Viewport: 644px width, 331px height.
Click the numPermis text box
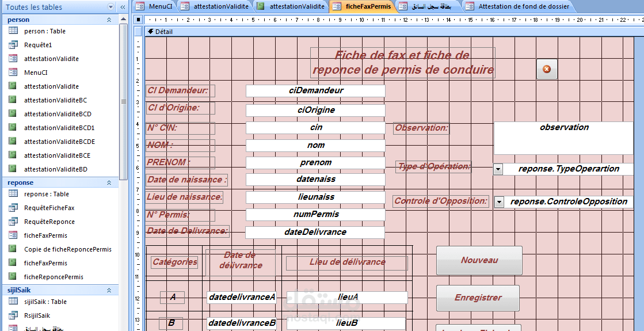315,215
